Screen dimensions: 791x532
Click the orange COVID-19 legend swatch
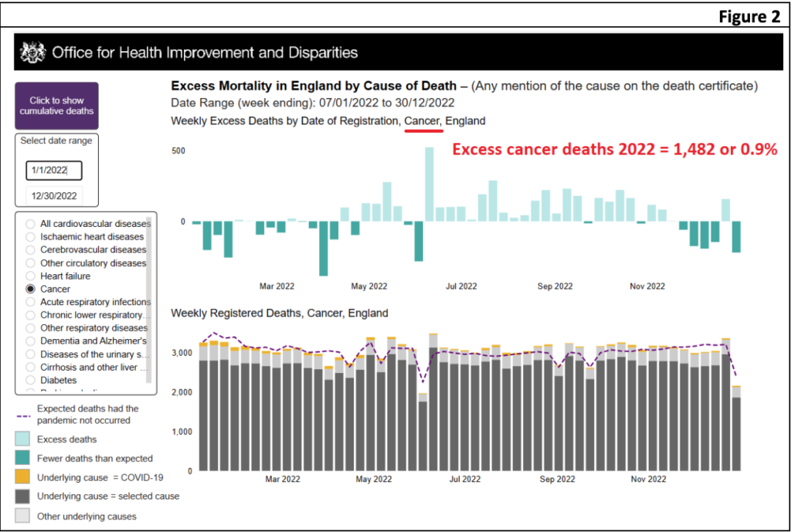[x=25, y=477]
